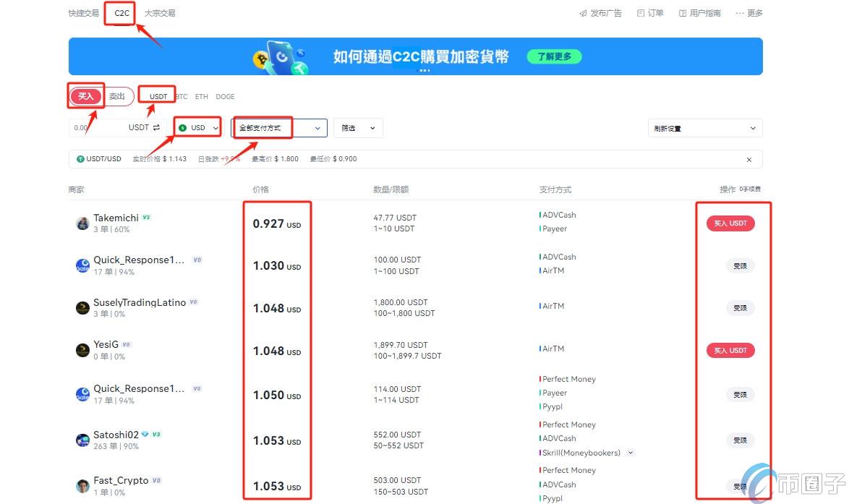Switch to the 卖出 sell option

[x=118, y=95]
